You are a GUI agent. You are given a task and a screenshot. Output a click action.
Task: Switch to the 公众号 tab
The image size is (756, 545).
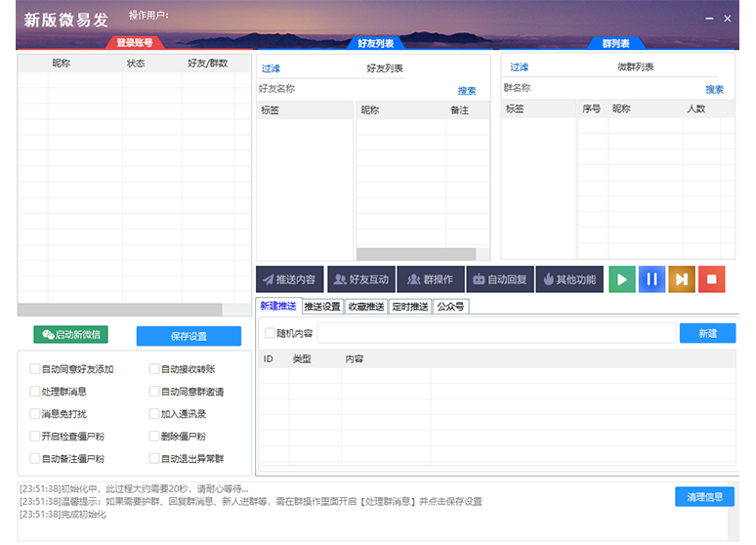[x=451, y=307]
